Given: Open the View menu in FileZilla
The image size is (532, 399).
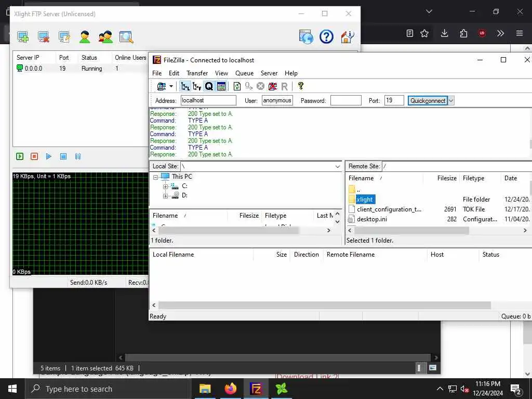Looking at the screenshot, I should click(221, 73).
